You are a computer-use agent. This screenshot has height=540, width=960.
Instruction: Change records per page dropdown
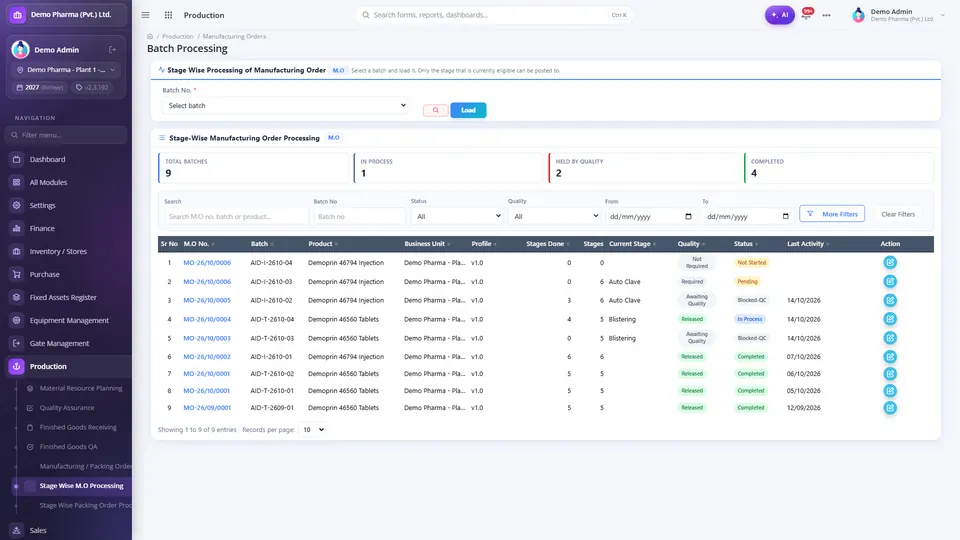coord(312,430)
